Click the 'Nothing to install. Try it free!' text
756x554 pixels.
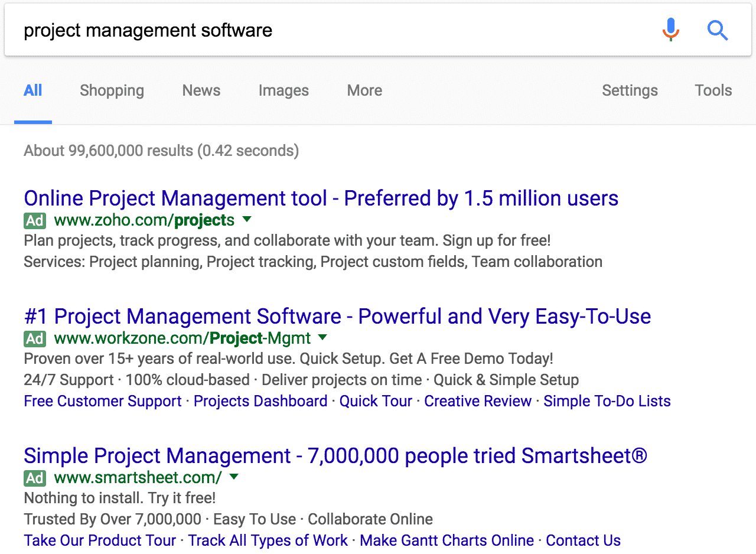point(120,498)
